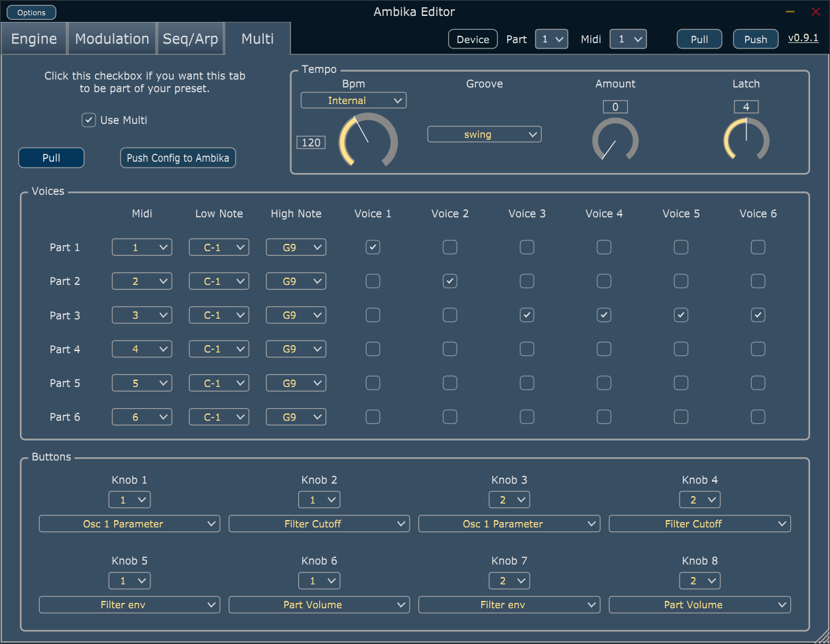Screen dimensions: 830x644
Task: Click Push Config to Ambika
Action: (x=178, y=158)
